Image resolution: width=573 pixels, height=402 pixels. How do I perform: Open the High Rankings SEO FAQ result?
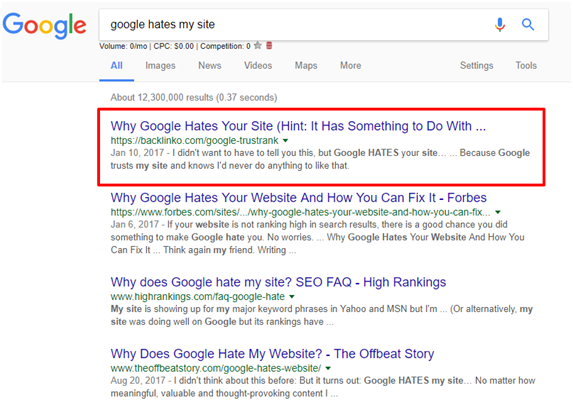(x=278, y=282)
